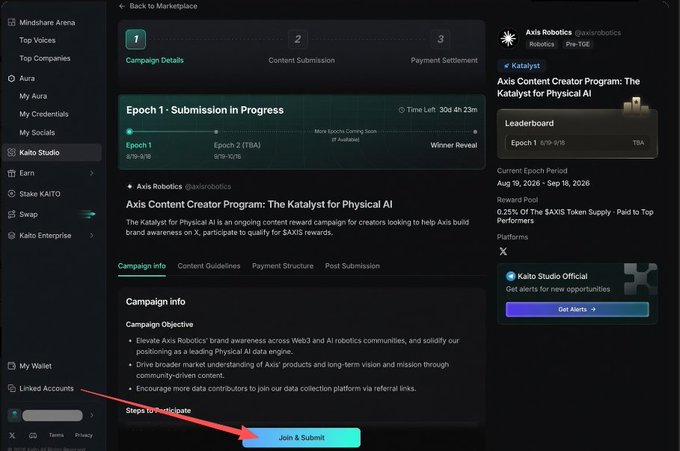The width and height of the screenshot is (680, 451).
Task: Click the Get Alerts button
Action: [577, 309]
